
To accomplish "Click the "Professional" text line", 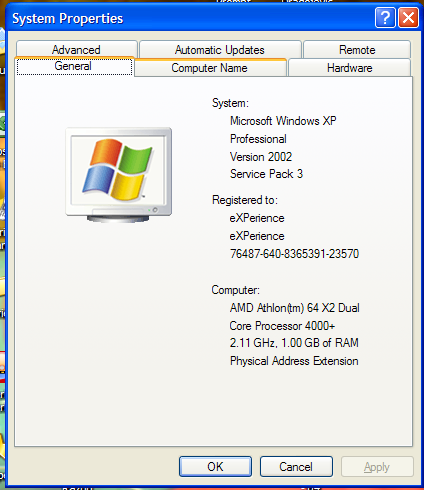I will pos(258,139).
